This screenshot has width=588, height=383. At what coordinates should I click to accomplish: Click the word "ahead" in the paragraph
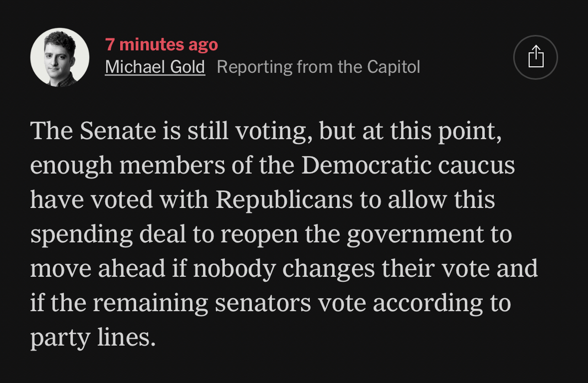coord(131,269)
